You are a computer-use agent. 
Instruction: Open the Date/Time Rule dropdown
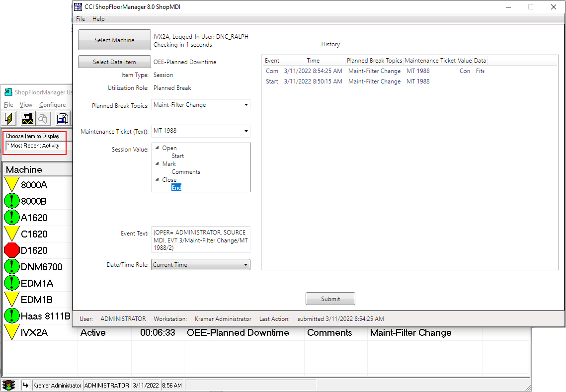click(x=246, y=265)
